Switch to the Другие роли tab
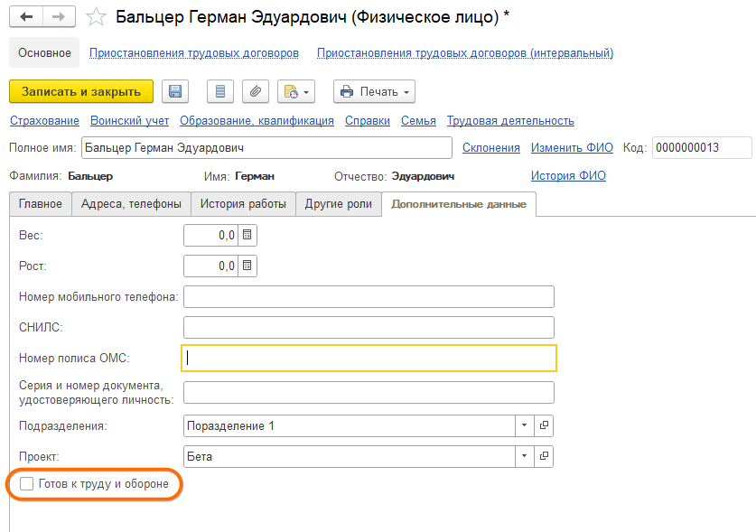Screen dimensions: 756x532 click(339, 204)
